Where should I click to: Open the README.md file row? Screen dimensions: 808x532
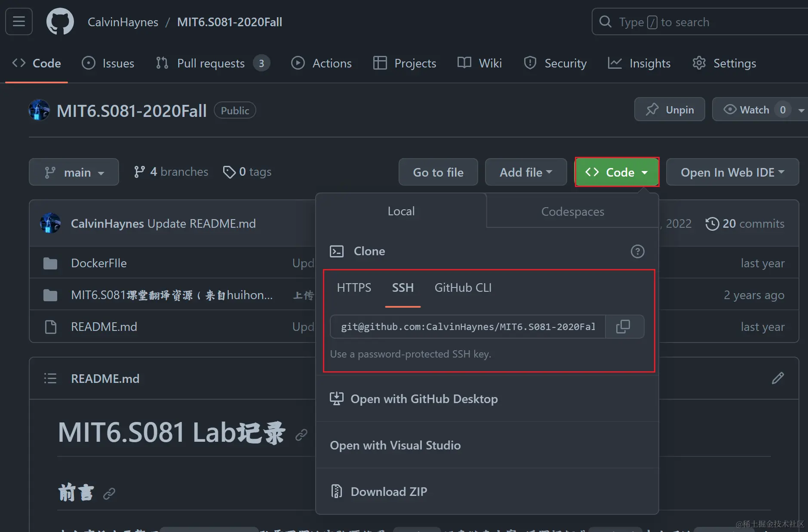(x=104, y=327)
